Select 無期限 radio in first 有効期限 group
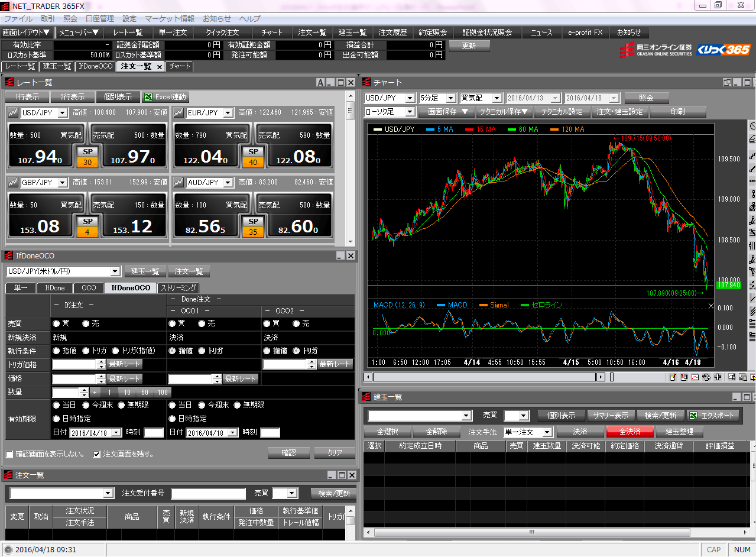756x557 pixels. 121,405
